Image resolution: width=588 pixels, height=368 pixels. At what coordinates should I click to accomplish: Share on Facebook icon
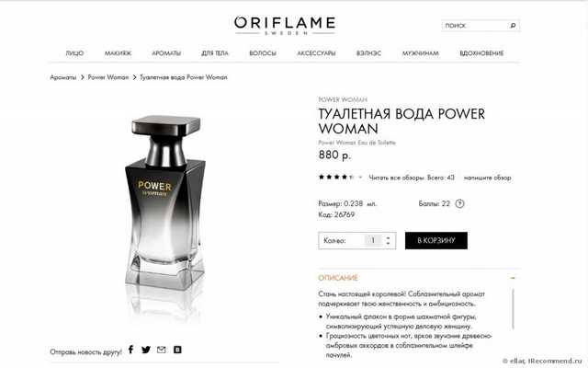click(130, 350)
